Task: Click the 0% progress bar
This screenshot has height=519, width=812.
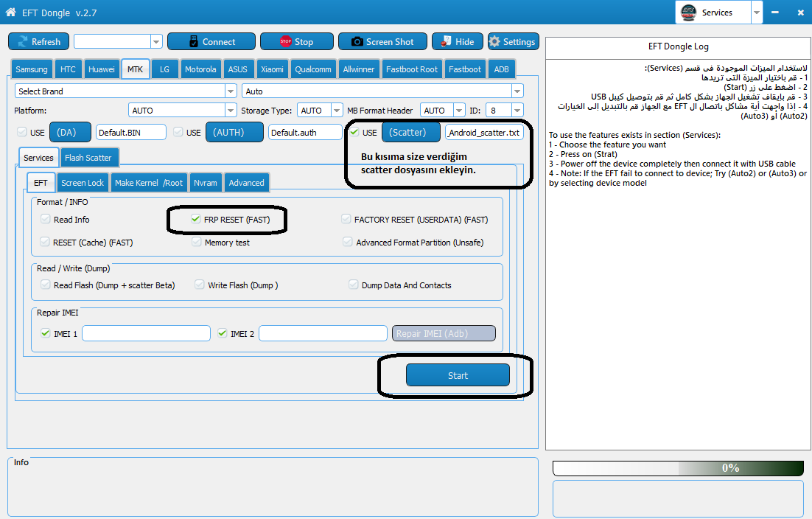Action: pyautogui.click(x=679, y=468)
